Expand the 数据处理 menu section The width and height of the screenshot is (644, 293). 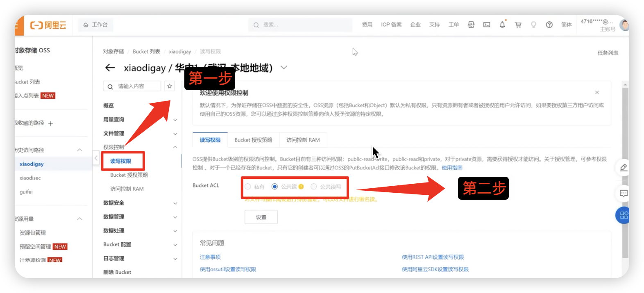pyautogui.click(x=175, y=231)
